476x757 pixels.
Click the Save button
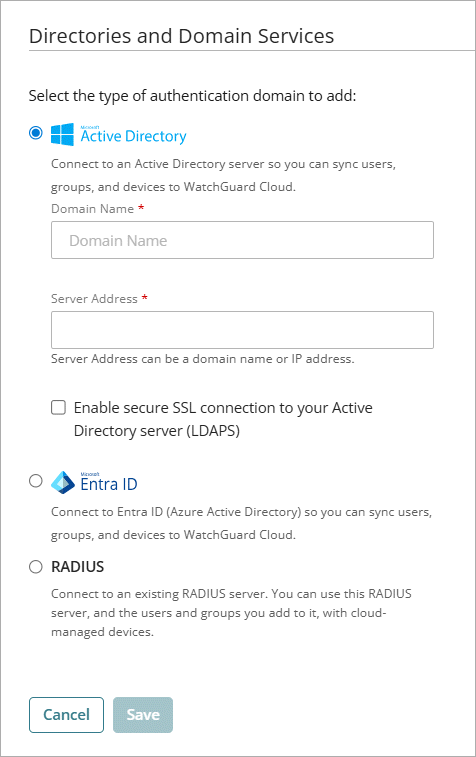(x=143, y=715)
